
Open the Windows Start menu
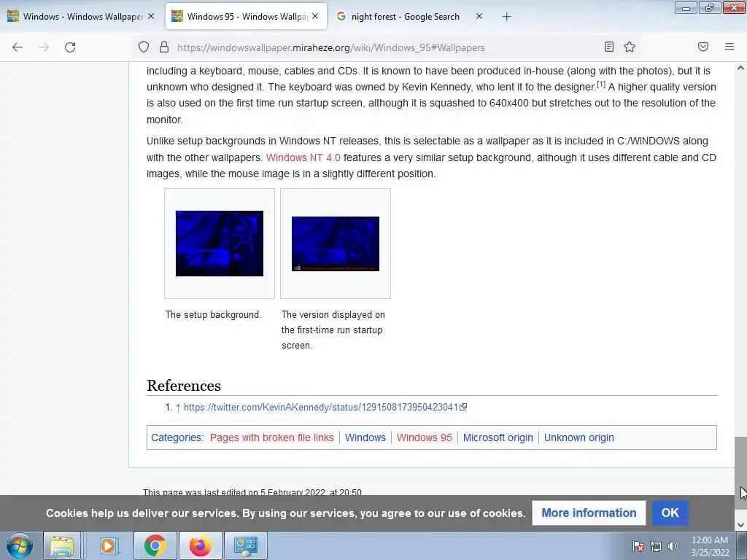click(20, 545)
